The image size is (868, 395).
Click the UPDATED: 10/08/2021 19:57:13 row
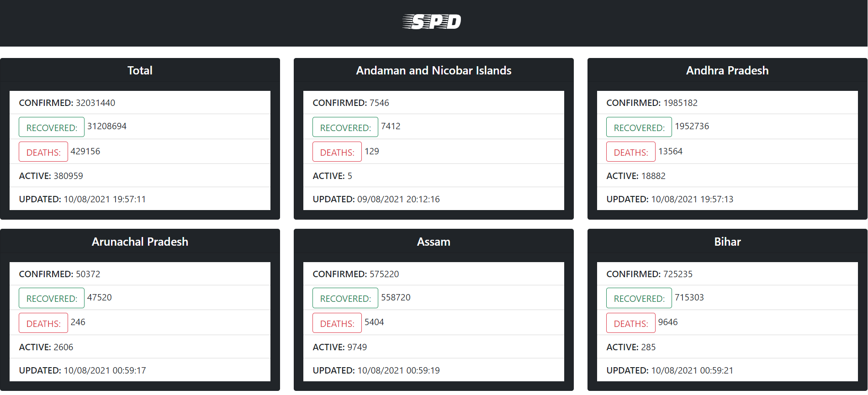click(727, 199)
